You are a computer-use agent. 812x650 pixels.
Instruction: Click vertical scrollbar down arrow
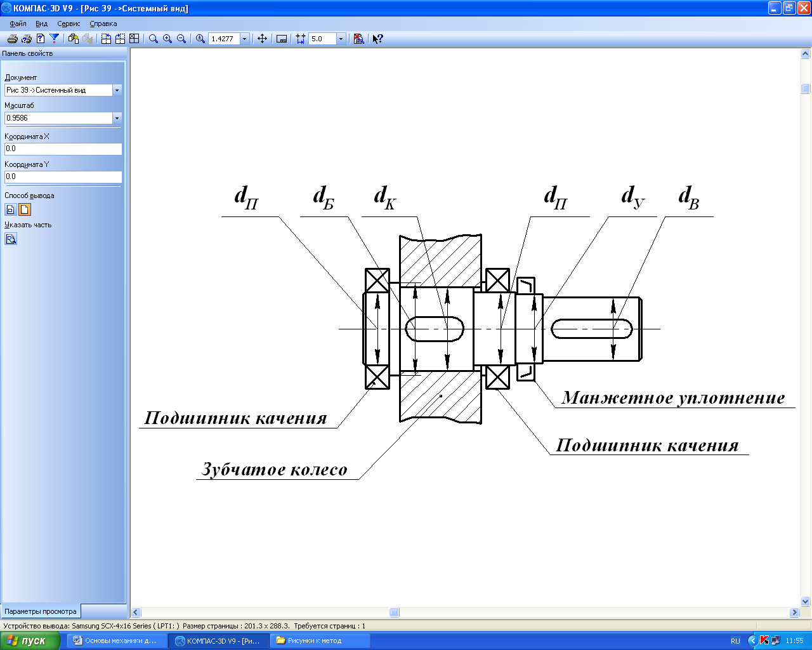806,601
